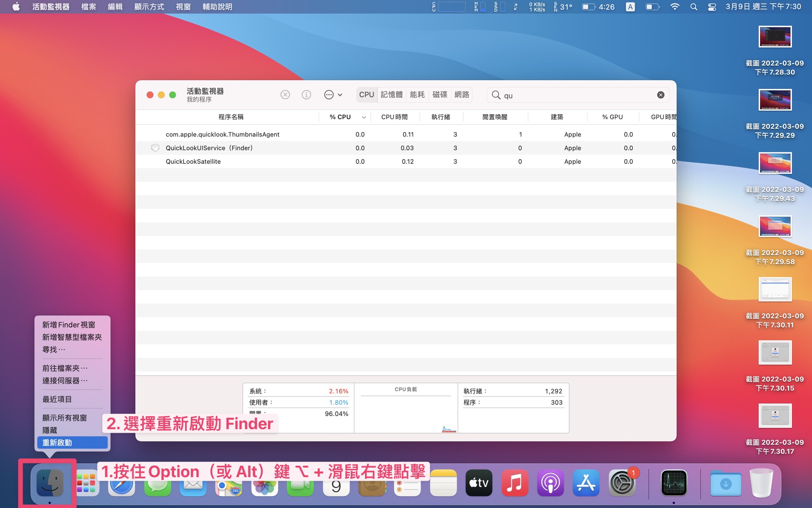
Task: Open Control Center in the menu bar
Action: point(712,7)
